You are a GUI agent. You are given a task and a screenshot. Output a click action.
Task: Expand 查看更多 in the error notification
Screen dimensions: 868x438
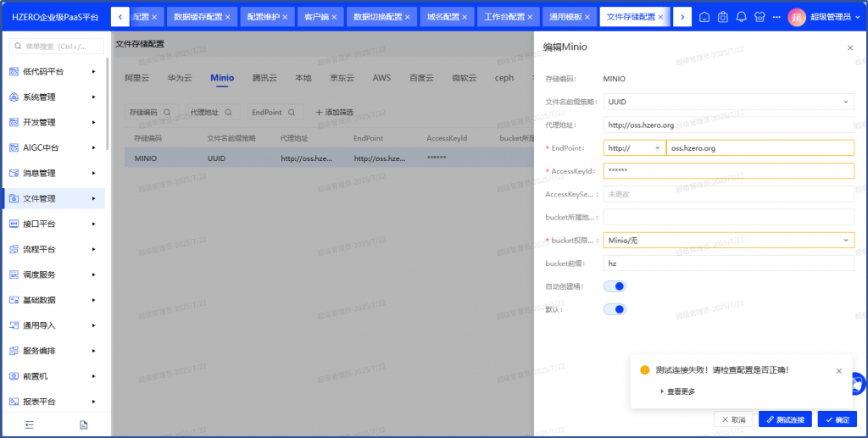(677, 391)
